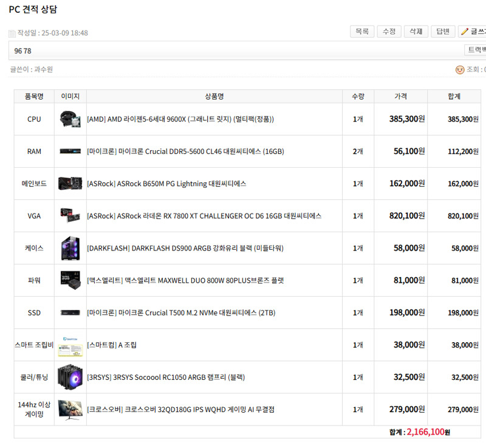Click the 상품명 column header
Viewport: 486px width, 448px height.
(214, 97)
